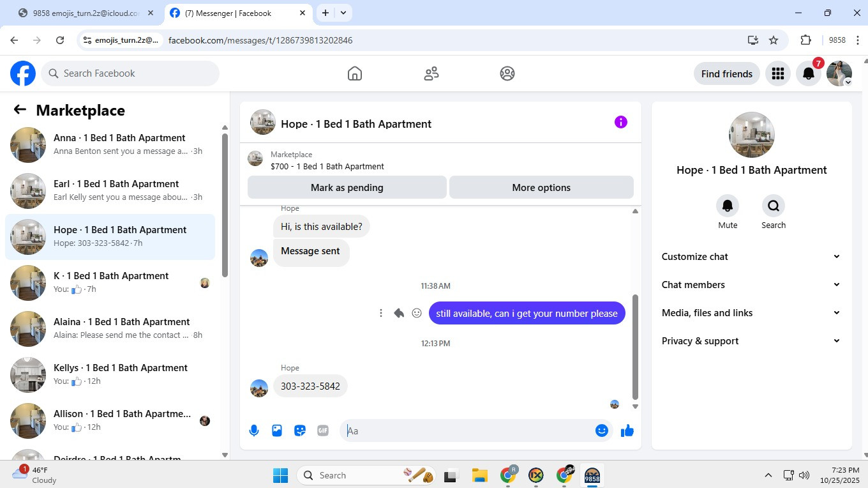The width and height of the screenshot is (868, 488).
Task: Click the Find friends button
Action: click(727, 73)
